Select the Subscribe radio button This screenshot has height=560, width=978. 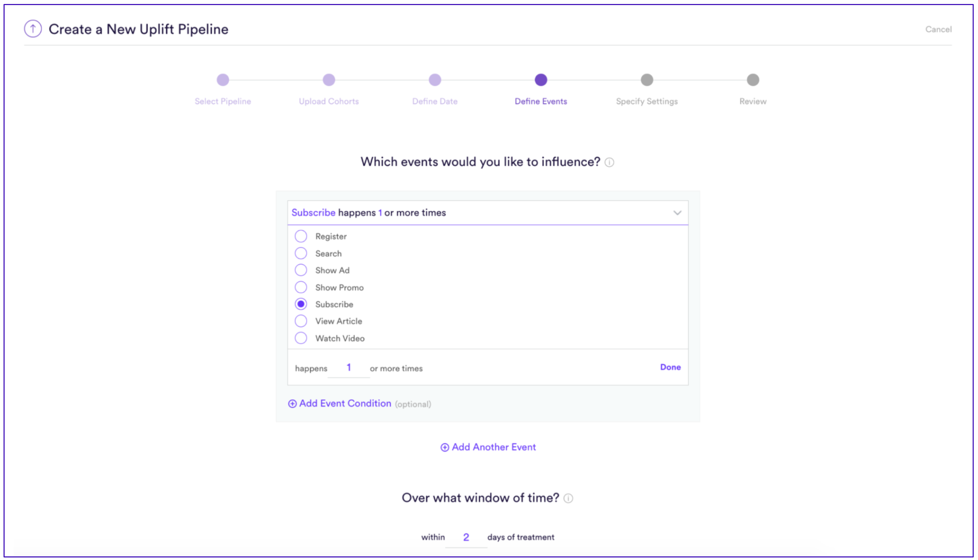tap(301, 304)
